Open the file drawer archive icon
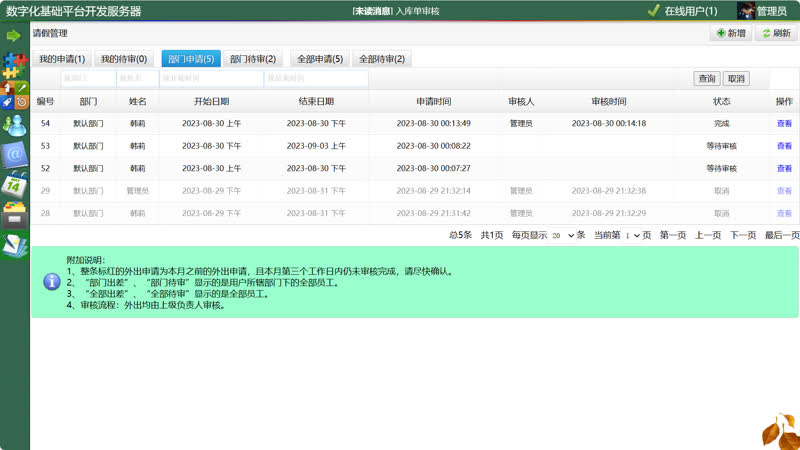This screenshot has width=800, height=450. click(14, 214)
